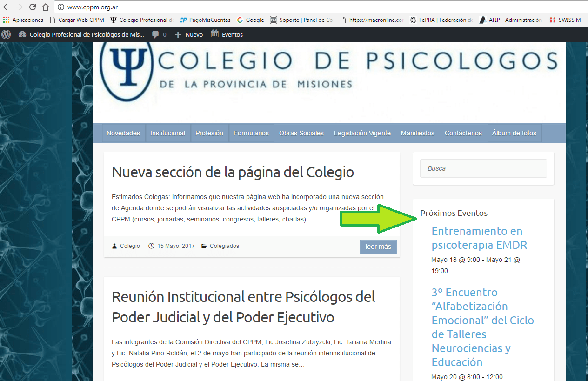This screenshot has height=381, width=588.
Task: Click the browser reload icon
Action: pyautogui.click(x=33, y=7)
